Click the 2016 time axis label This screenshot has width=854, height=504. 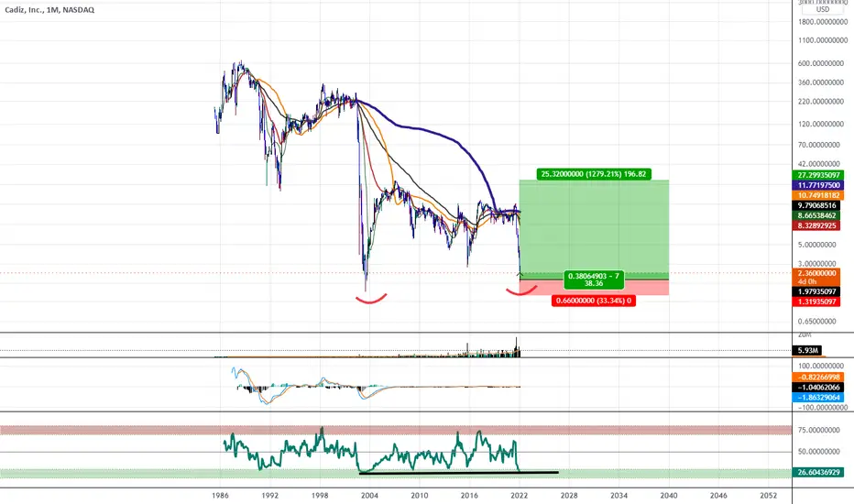469,496
